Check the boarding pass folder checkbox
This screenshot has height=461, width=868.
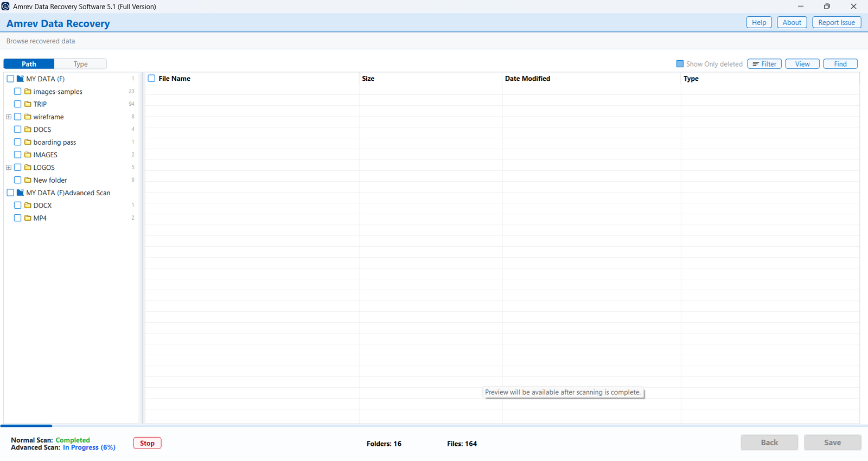click(x=18, y=142)
